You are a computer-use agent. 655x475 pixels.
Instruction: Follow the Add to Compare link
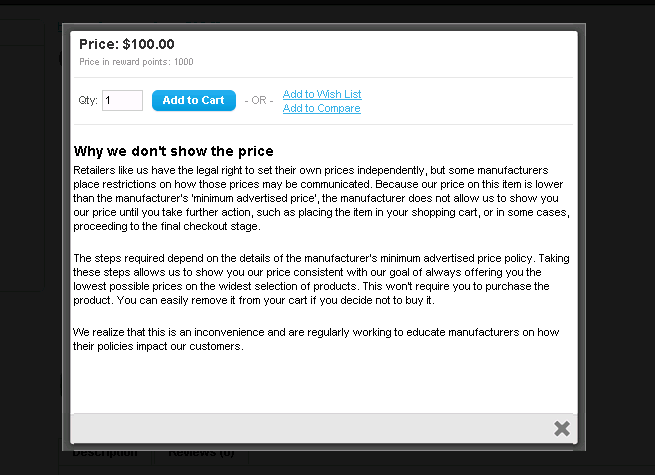tap(322, 108)
